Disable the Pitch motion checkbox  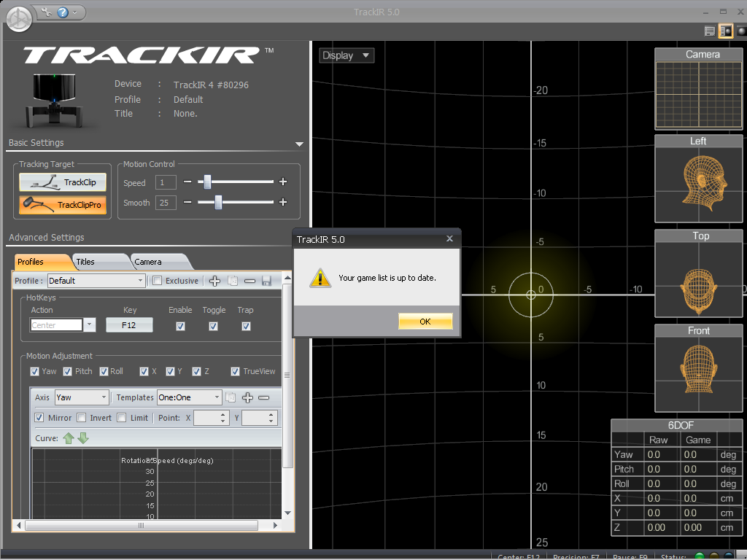tap(68, 371)
